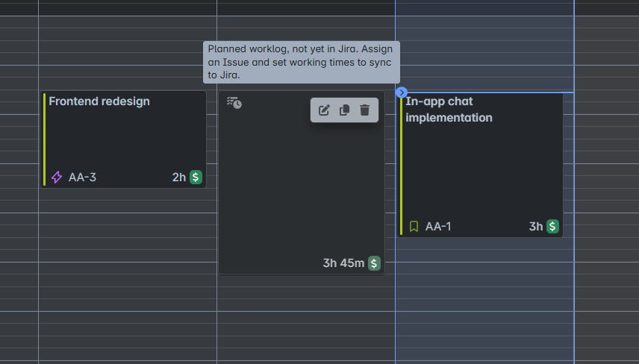Screen dimensions: 639x364
Task: Click the bookmark story icon beside AA-1
Action: point(414,226)
